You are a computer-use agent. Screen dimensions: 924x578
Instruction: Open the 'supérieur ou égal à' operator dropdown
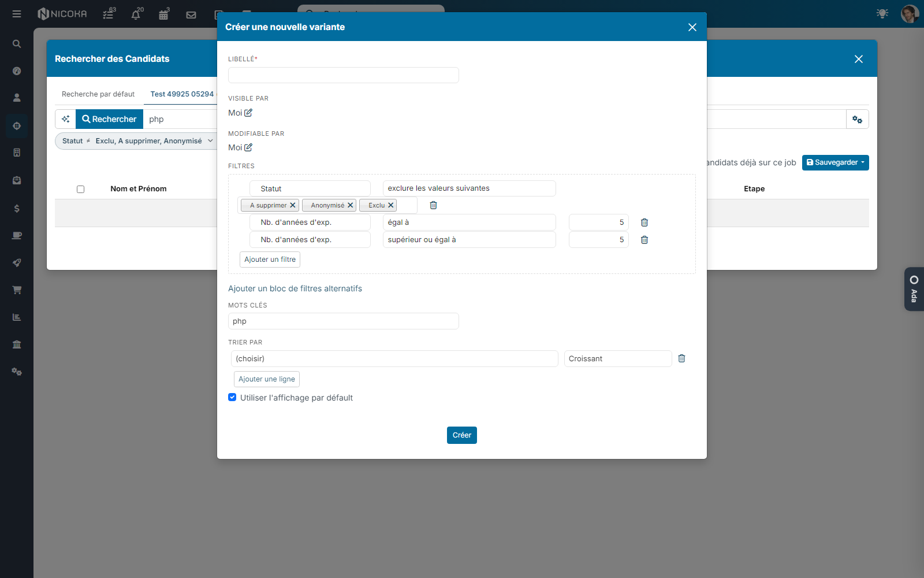coord(470,240)
